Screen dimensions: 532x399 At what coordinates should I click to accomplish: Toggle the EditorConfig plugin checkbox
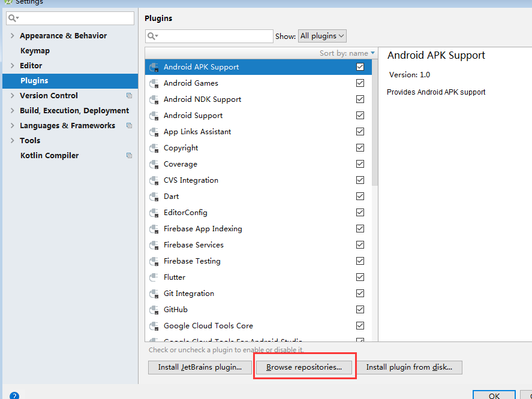(x=360, y=213)
